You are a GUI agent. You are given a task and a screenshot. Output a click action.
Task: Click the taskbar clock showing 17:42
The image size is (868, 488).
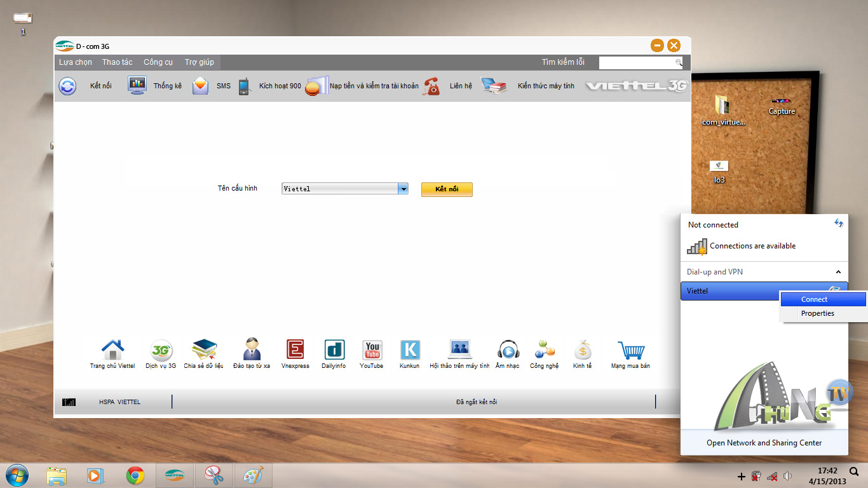(x=827, y=476)
